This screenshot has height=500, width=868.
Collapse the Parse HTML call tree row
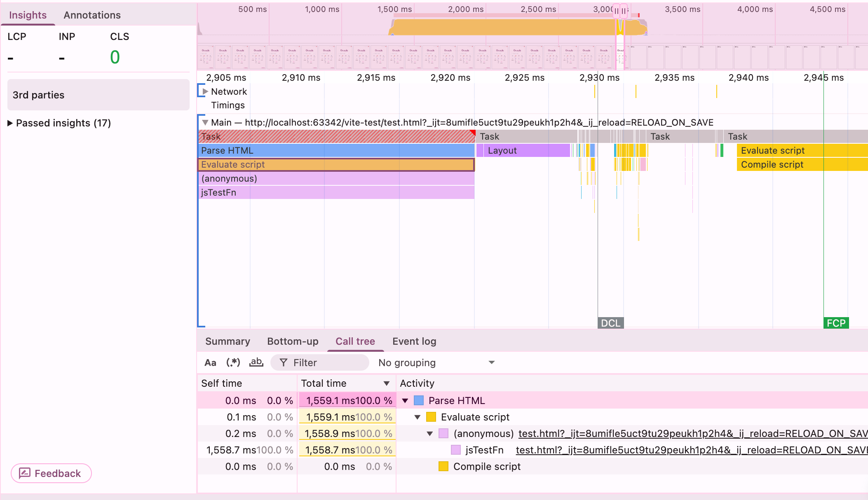click(x=405, y=401)
